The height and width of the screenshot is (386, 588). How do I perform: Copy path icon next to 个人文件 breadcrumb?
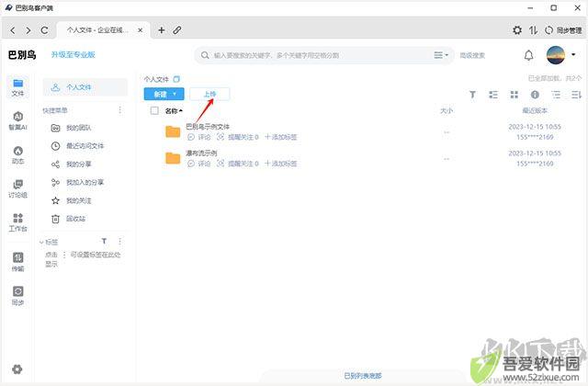point(176,79)
